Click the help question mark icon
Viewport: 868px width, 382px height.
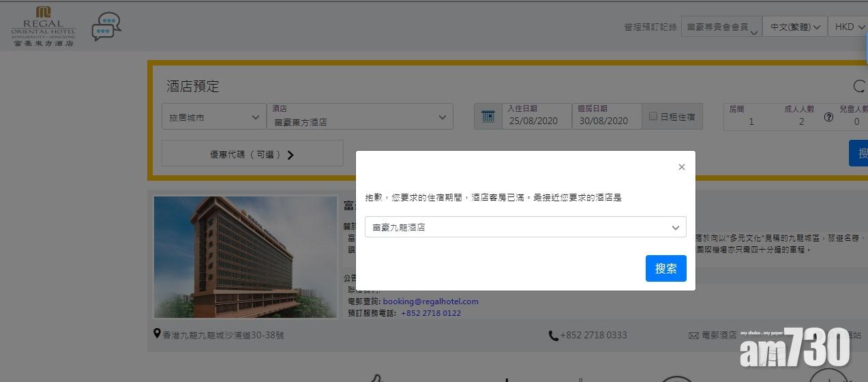click(828, 117)
